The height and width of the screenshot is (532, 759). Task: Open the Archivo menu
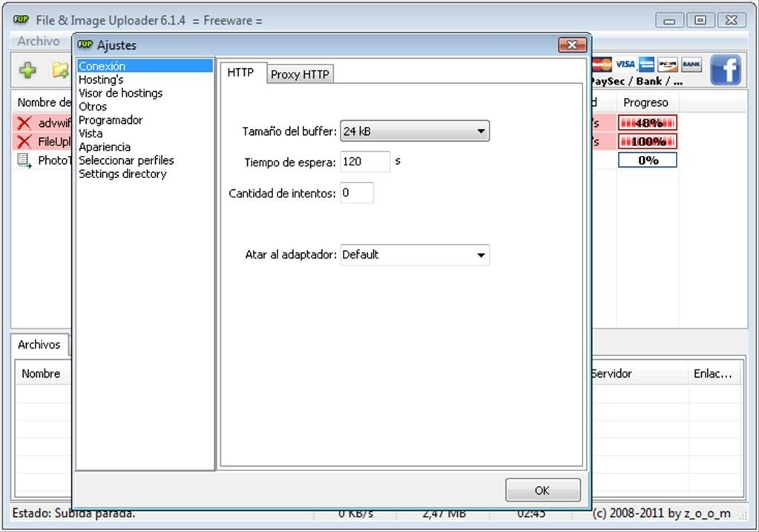tap(39, 41)
